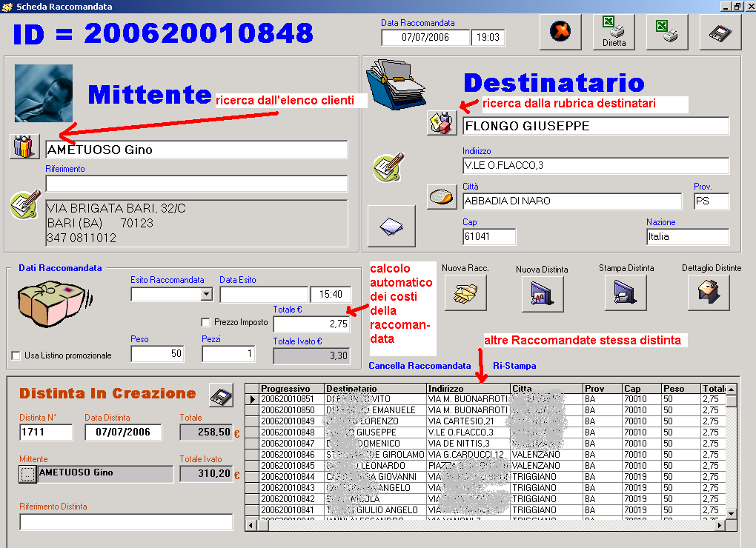Click the Data Raccomandata date field
756x548 pixels.
point(425,38)
